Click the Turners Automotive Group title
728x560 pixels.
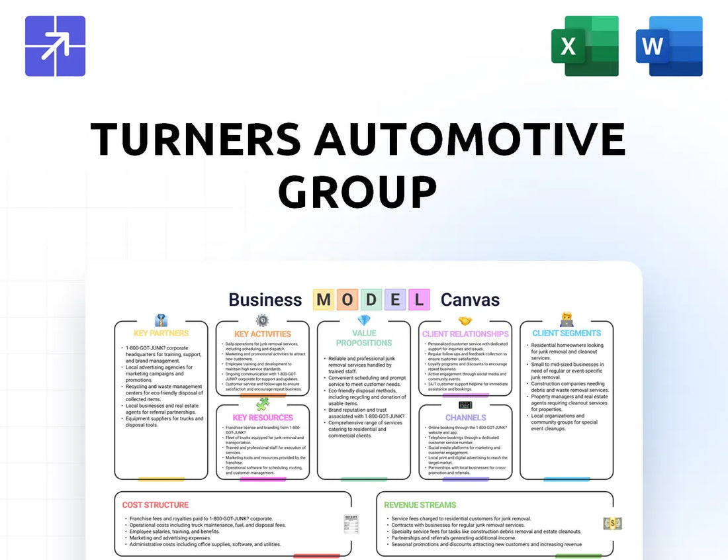(x=358, y=165)
